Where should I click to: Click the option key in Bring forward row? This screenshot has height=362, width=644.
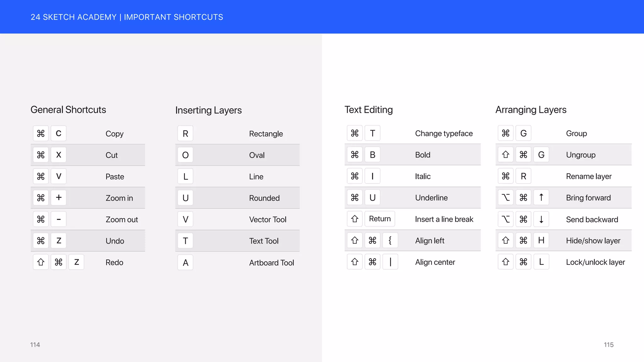pos(506,197)
